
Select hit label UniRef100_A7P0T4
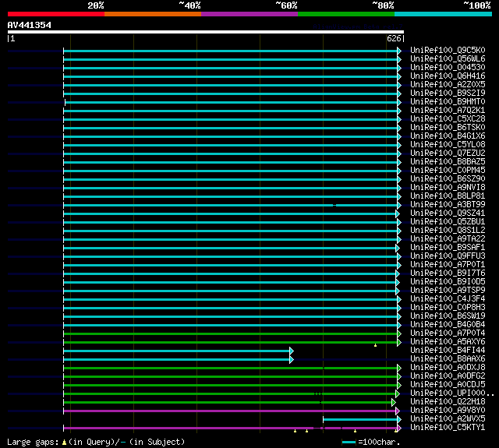pos(448,333)
